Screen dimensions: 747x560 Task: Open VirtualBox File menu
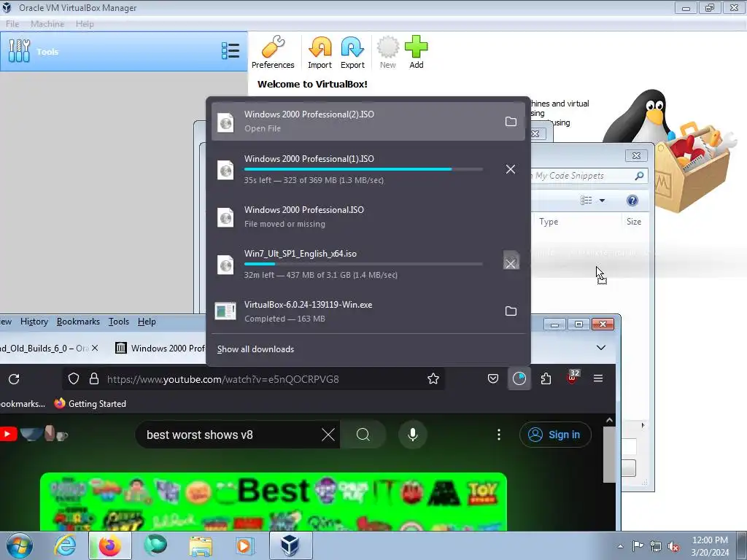tap(12, 24)
